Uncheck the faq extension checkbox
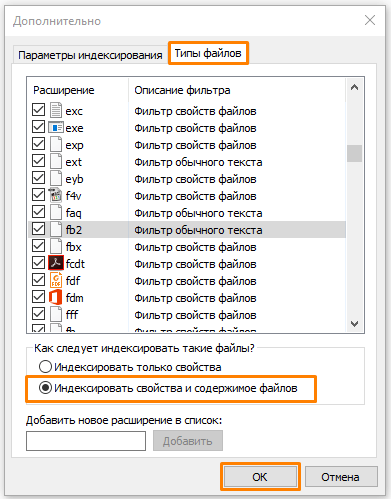391x499 pixels. click(38, 211)
